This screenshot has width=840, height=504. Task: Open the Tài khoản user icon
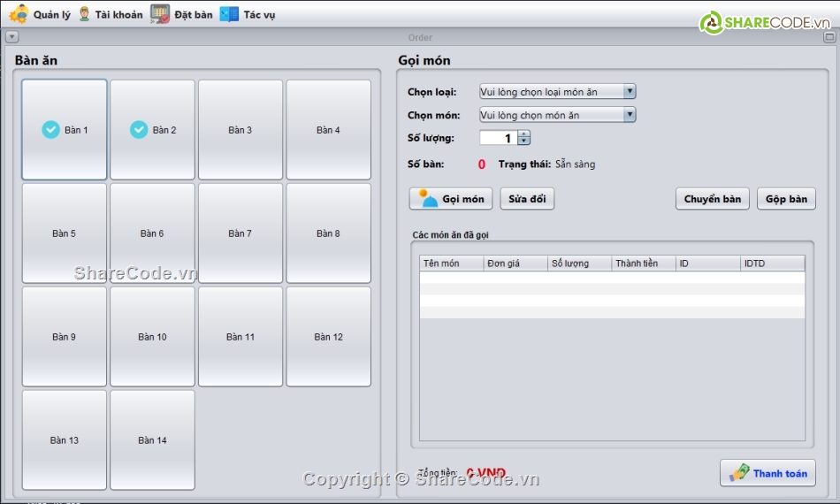click(84, 14)
